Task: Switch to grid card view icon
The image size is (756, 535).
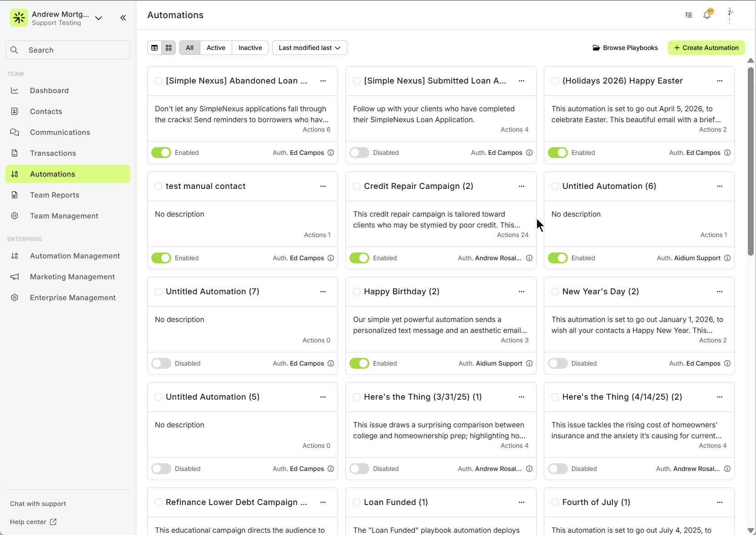Action: click(169, 48)
